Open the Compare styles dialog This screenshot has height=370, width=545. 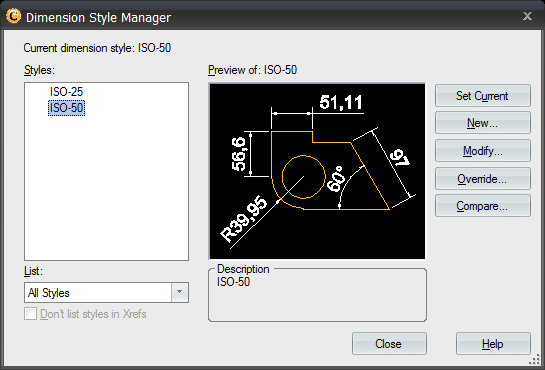click(x=483, y=206)
